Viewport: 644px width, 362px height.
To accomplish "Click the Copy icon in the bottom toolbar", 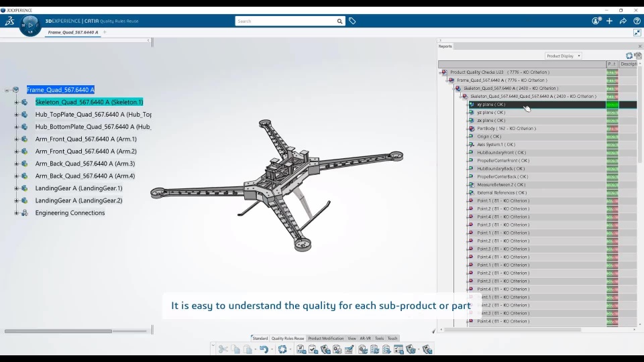I will 235,349.
